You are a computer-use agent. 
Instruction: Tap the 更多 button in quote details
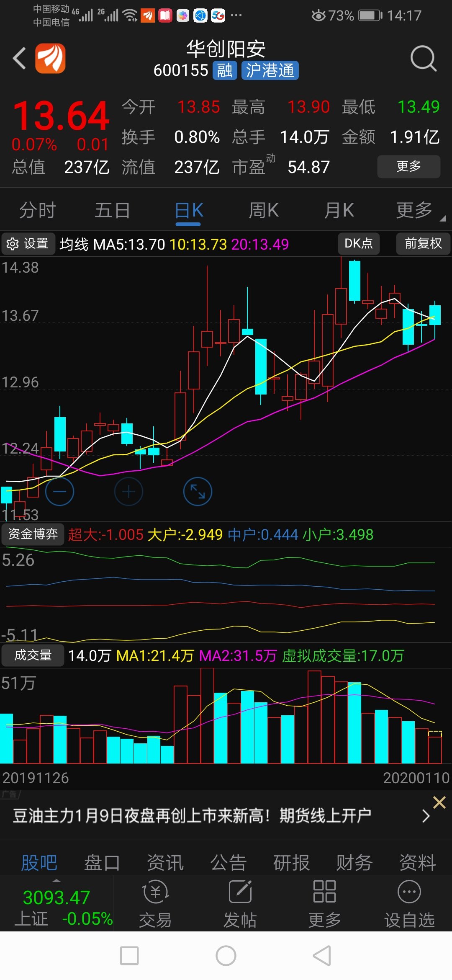pyautogui.click(x=409, y=166)
